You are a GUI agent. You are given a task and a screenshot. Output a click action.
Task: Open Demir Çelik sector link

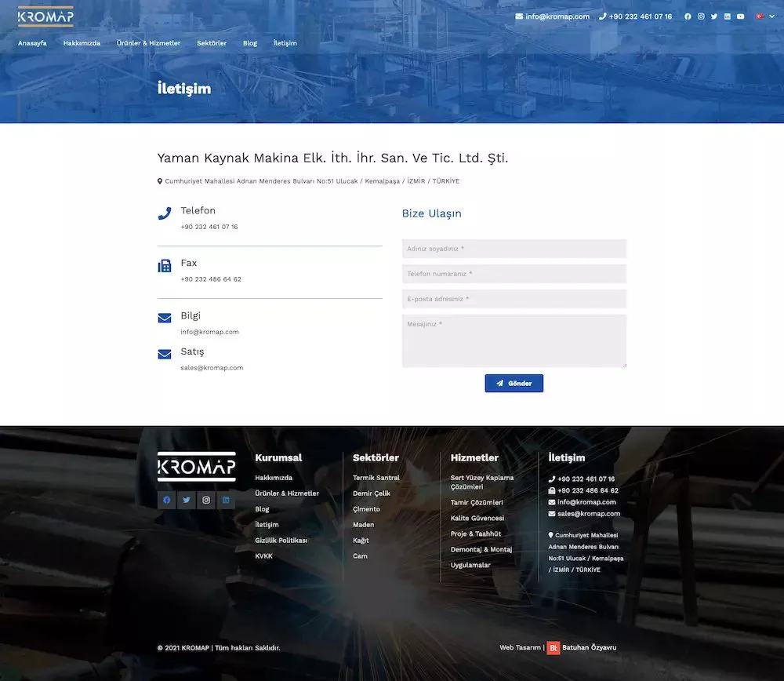[x=372, y=493]
